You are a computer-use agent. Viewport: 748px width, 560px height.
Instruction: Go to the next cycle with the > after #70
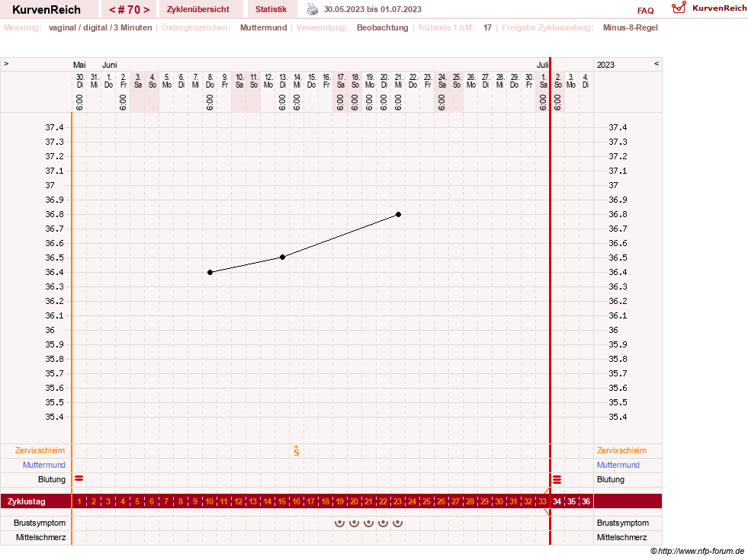coord(146,9)
